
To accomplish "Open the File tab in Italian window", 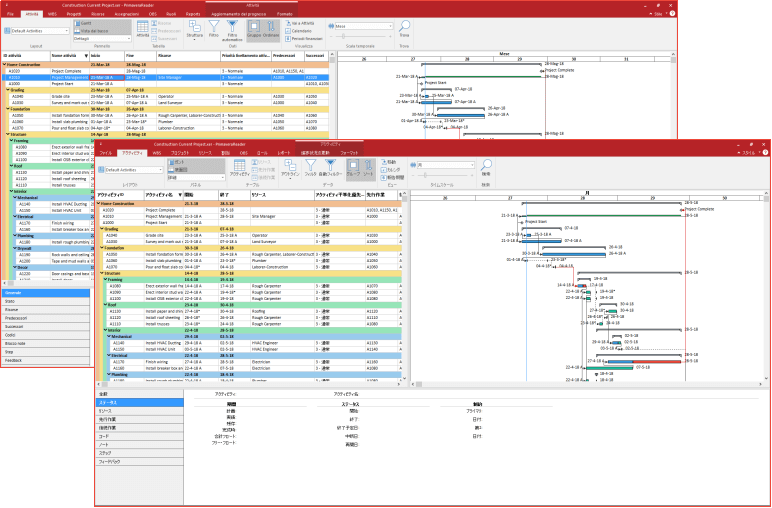I will tap(10, 14).
